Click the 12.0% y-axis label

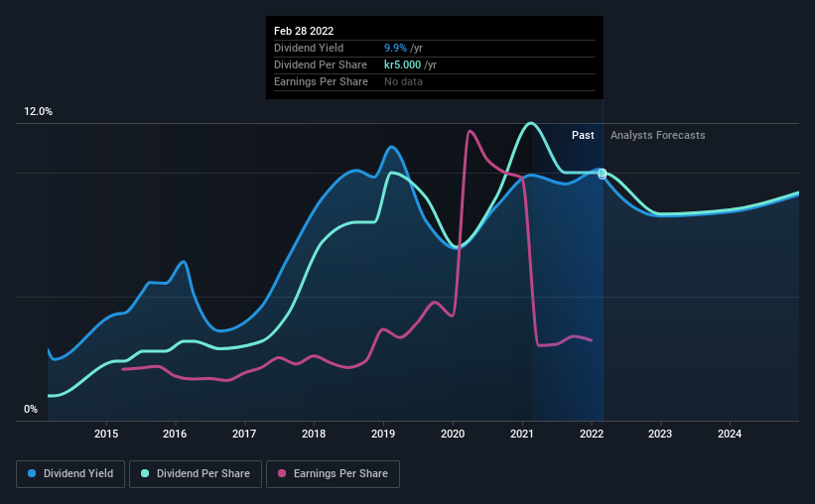pyautogui.click(x=38, y=112)
